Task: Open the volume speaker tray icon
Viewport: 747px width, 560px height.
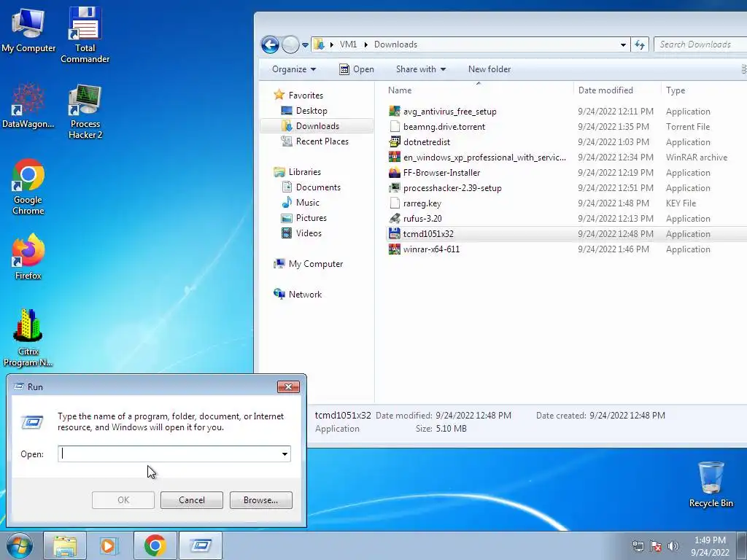Action: 673,546
